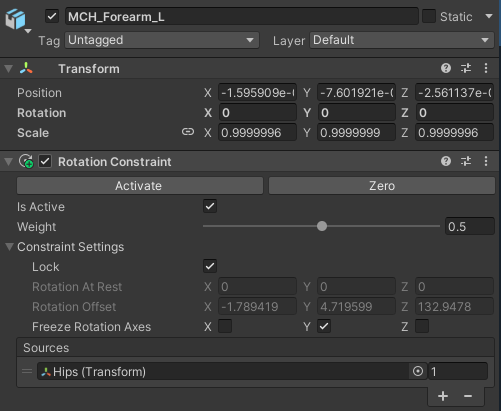
Task: Edit Scale Z field
Action: [x=454, y=133]
